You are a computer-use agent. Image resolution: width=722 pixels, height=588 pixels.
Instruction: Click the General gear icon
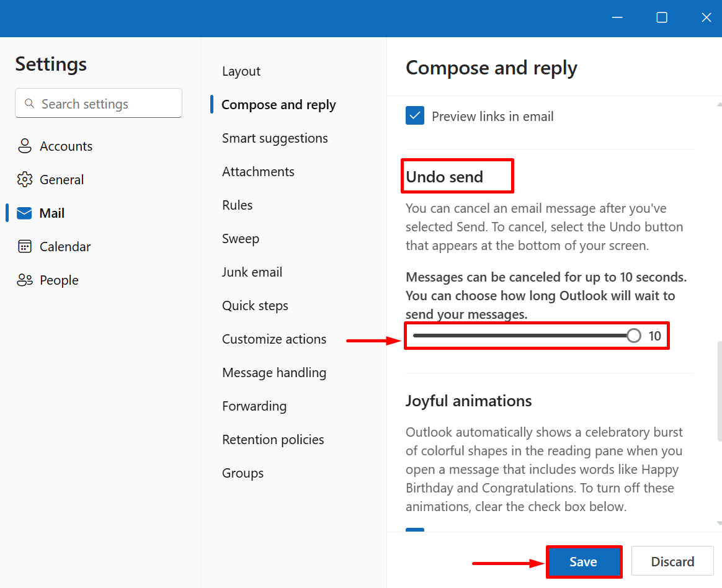pyautogui.click(x=25, y=180)
